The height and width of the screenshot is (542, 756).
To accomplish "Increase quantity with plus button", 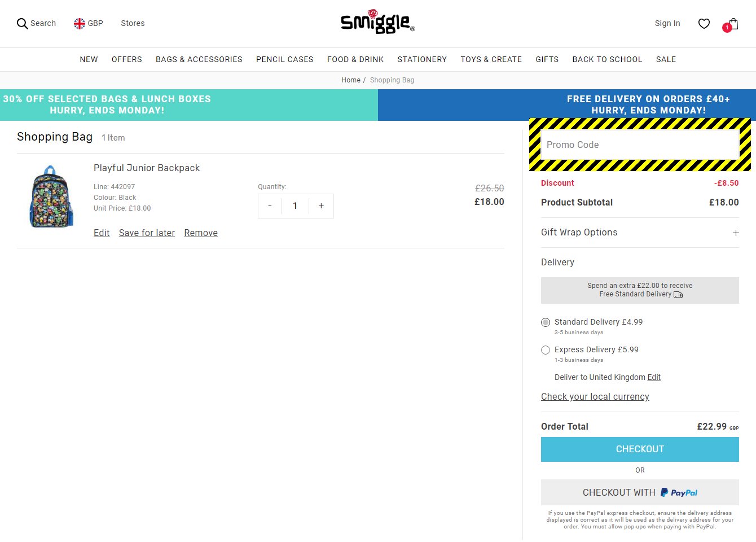I will click(321, 206).
